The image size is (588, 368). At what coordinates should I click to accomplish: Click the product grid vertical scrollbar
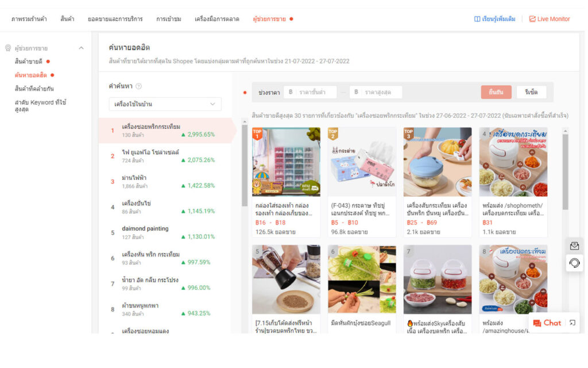coord(564,172)
